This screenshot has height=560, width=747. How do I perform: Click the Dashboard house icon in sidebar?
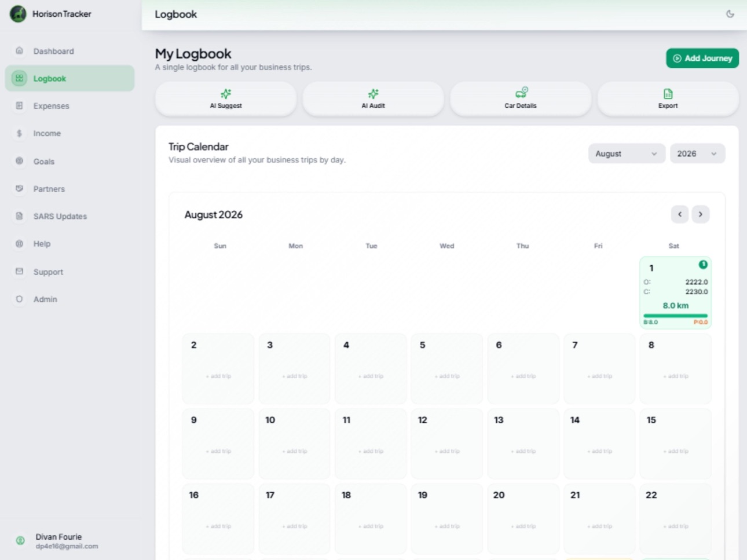20,51
